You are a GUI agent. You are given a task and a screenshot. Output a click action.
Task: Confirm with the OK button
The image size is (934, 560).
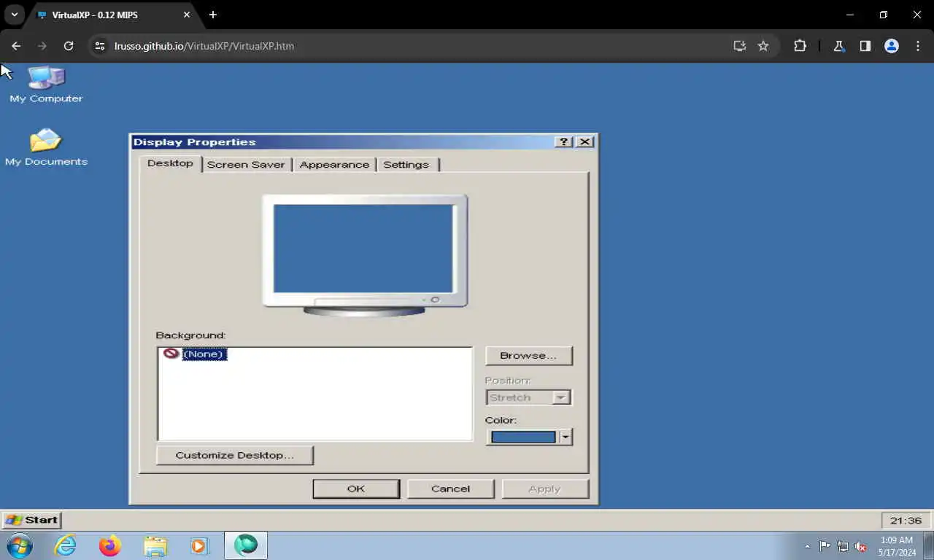(356, 489)
